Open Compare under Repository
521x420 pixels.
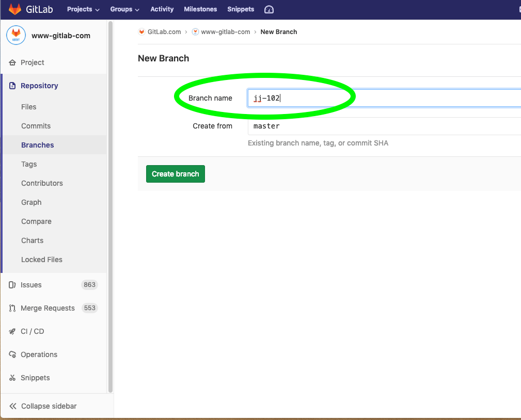click(36, 221)
